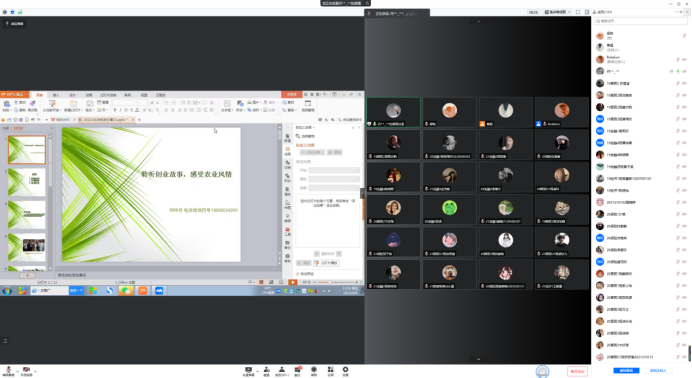Click the blue mute all button
This screenshot has height=378, width=692.
click(626, 371)
